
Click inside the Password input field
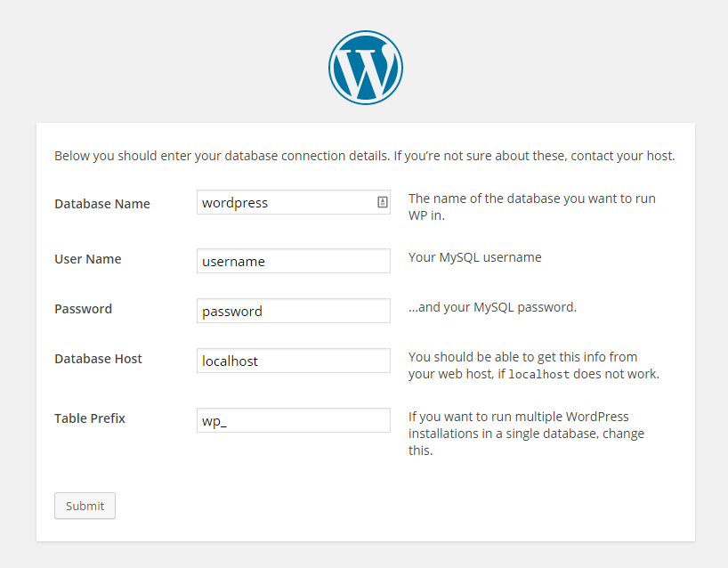(x=294, y=311)
